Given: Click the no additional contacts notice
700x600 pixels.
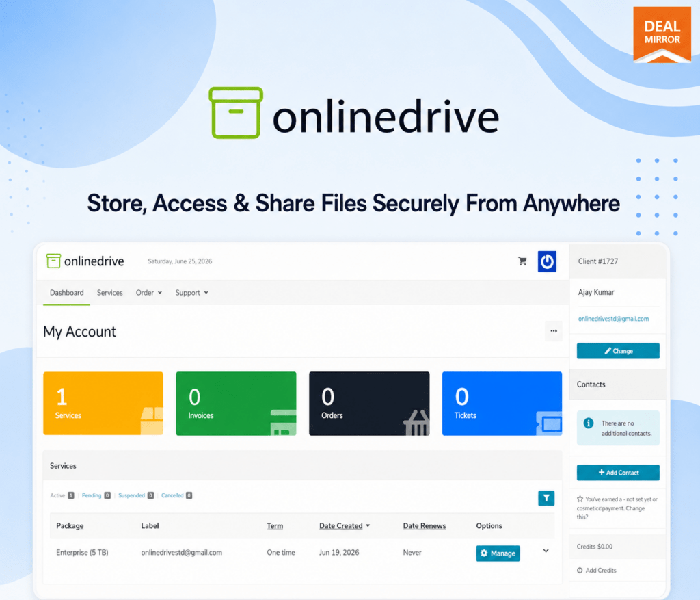Looking at the screenshot, I should tap(618, 428).
